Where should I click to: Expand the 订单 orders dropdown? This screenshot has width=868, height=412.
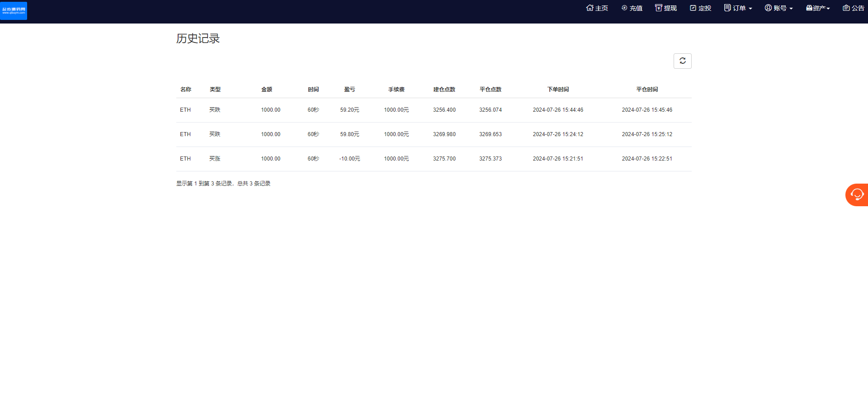pyautogui.click(x=738, y=8)
